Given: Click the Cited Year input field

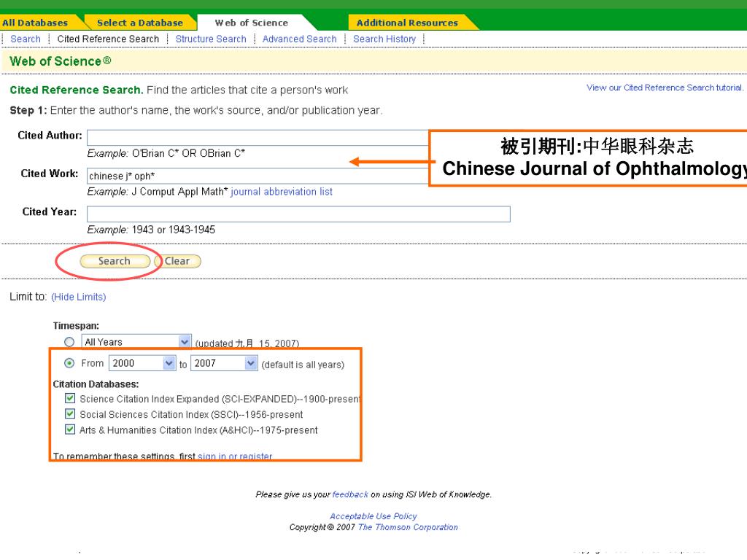Looking at the screenshot, I should click(x=298, y=214).
